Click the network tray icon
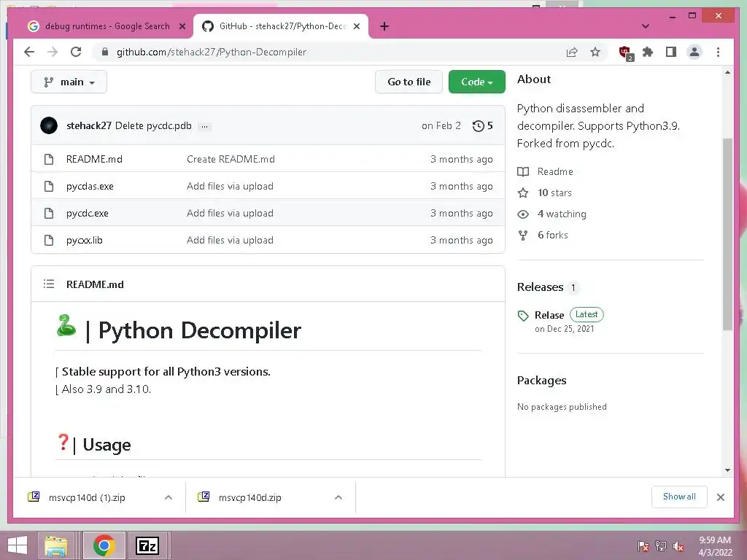747x560 pixels. [x=661, y=546]
